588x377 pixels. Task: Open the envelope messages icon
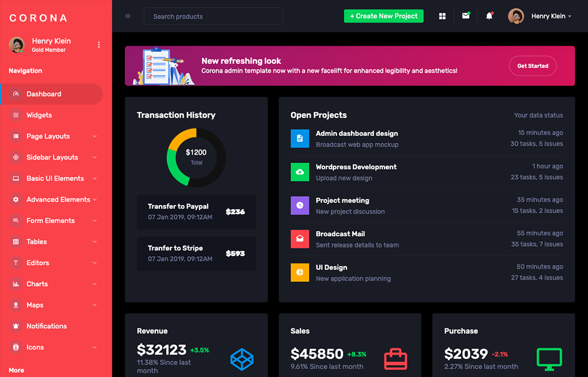click(x=466, y=16)
